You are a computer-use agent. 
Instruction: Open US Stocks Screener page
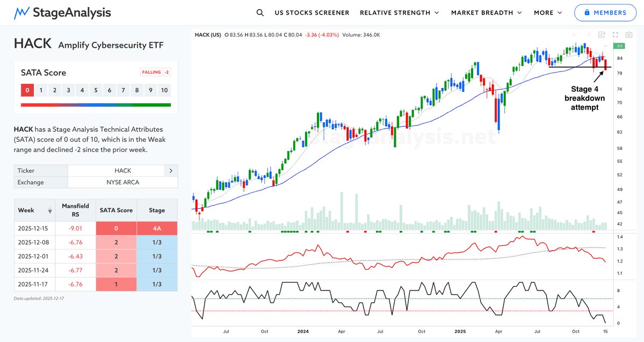click(x=312, y=13)
